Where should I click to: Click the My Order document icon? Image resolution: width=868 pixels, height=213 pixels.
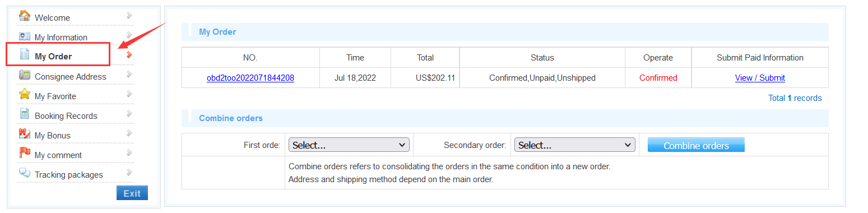[25, 55]
